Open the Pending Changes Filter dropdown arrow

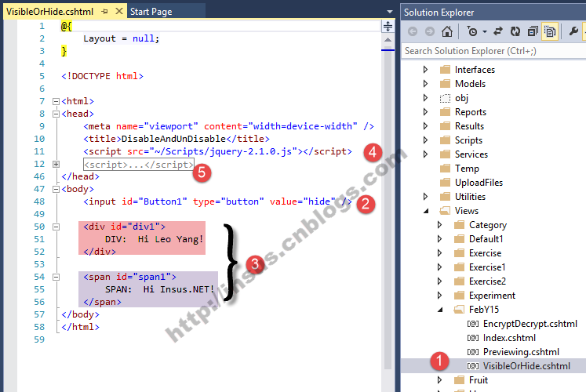[x=485, y=31]
